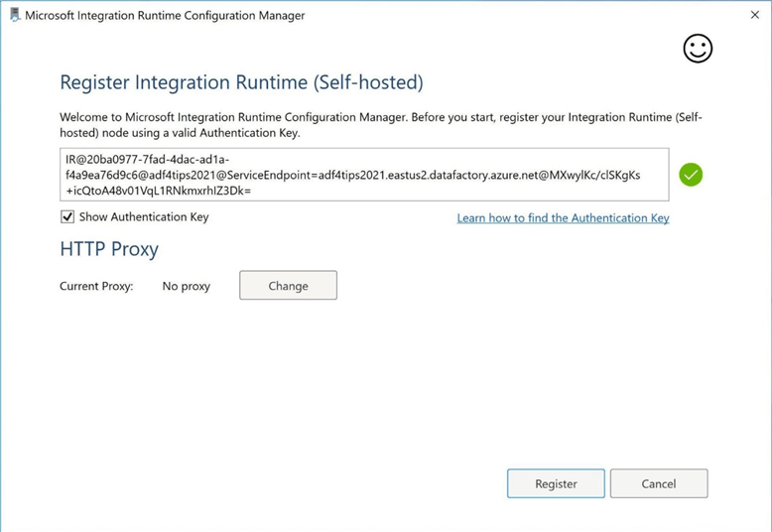The image size is (772, 532).
Task: Click the Cancel button
Action: click(659, 483)
